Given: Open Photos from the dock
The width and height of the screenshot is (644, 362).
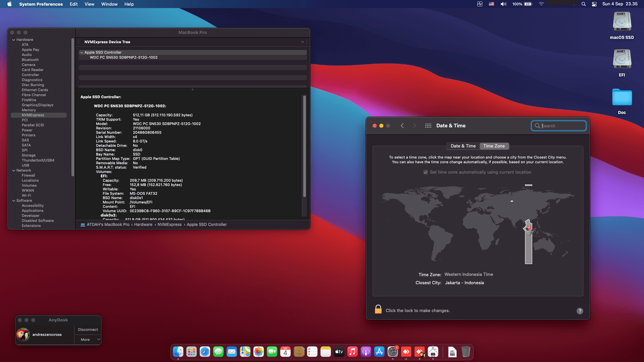Looking at the screenshot, I should 259,352.
